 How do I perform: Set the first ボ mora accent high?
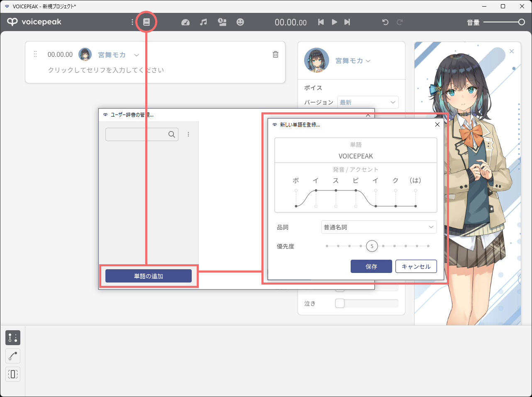click(296, 190)
